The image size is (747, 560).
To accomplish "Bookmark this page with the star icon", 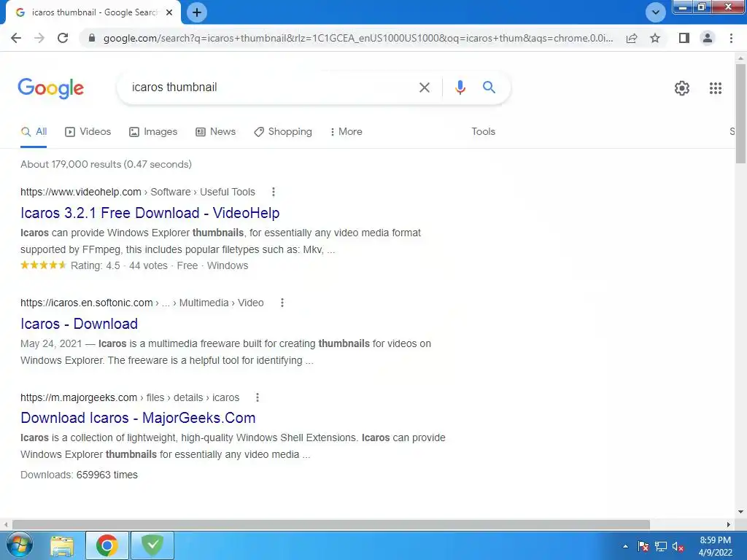I will click(x=655, y=38).
